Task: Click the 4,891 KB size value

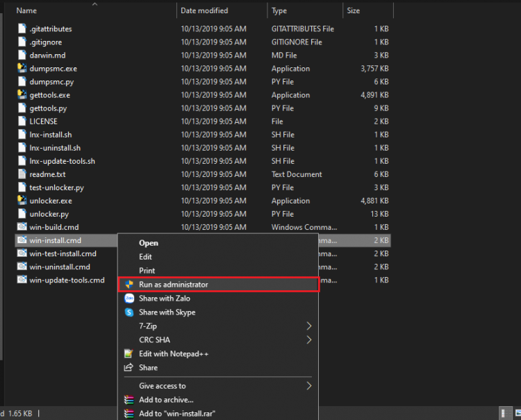Action: (x=374, y=95)
